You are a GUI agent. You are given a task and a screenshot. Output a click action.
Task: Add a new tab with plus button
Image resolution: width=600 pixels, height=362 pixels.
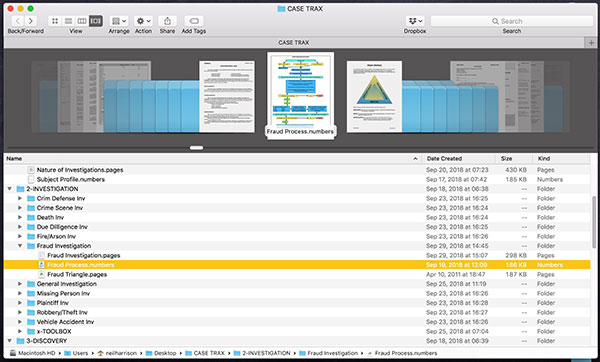[591, 42]
